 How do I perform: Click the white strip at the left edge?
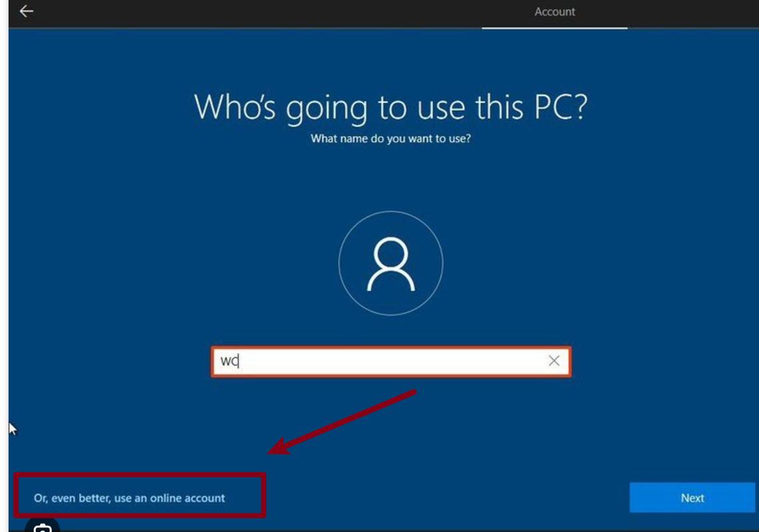[4, 266]
